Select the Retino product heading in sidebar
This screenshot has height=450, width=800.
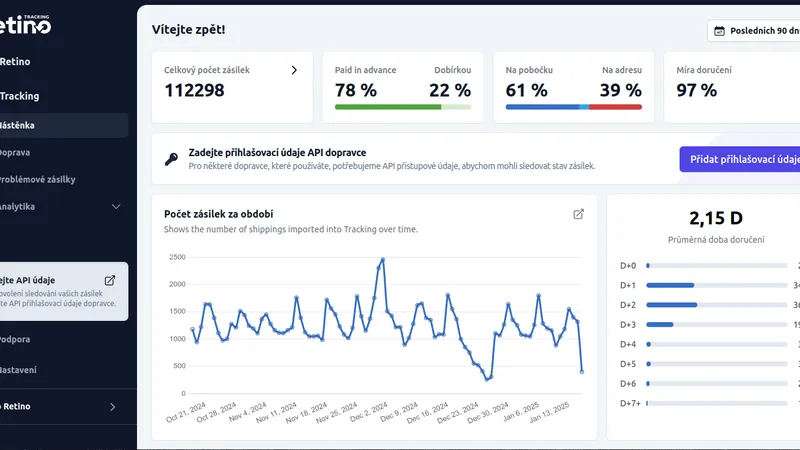coord(15,62)
